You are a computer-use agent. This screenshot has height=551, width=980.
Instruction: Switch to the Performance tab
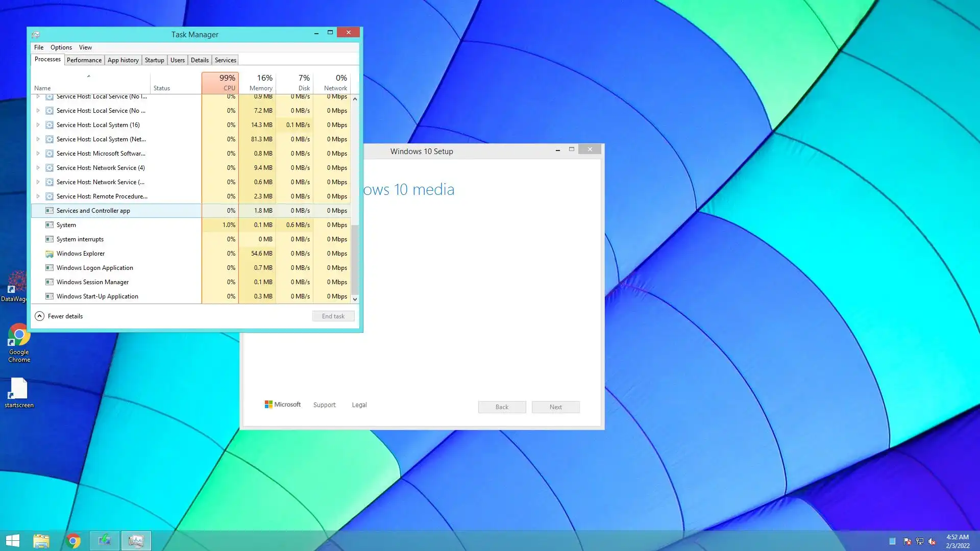pos(84,60)
